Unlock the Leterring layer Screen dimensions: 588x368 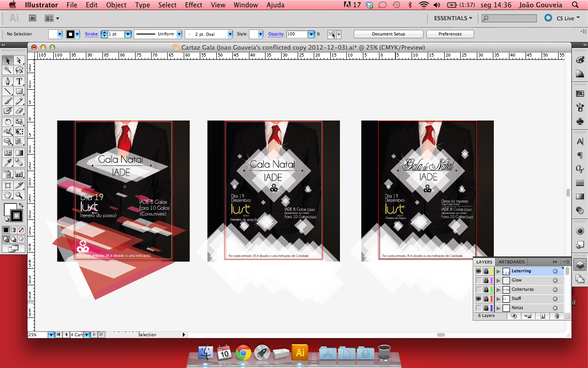(486, 271)
